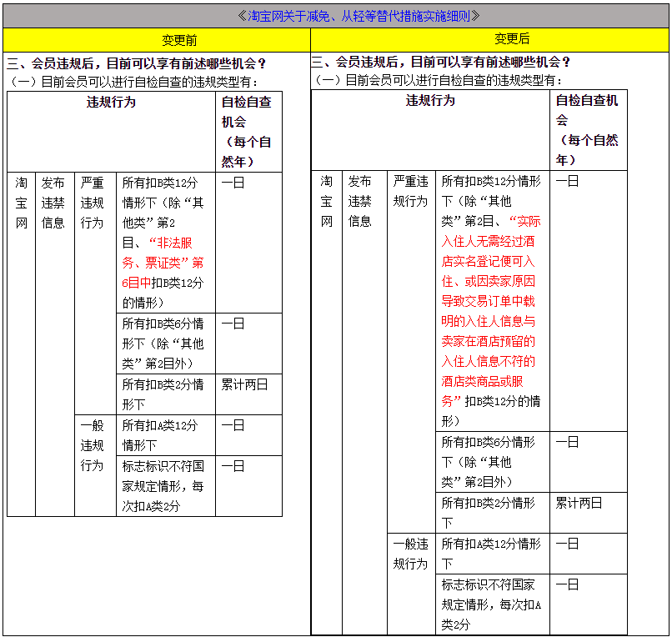Click 一日 beside B类6分 row in 变更前
This screenshot has width=672, height=637.
tap(233, 324)
